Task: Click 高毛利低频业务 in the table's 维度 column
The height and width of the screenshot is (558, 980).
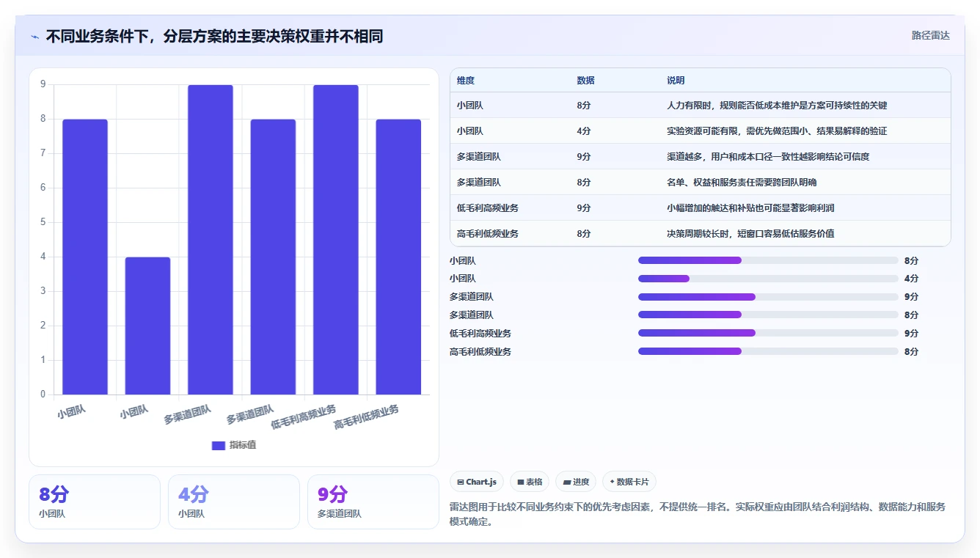Action: click(488, 234)
